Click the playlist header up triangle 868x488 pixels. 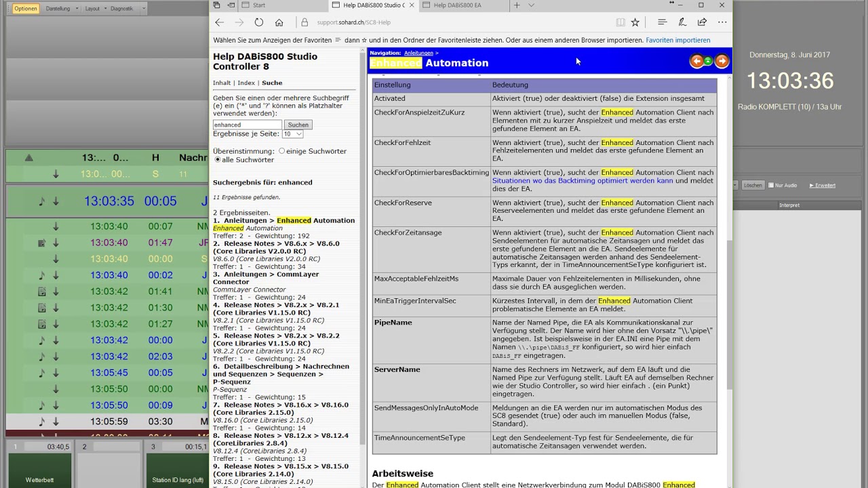28,157
